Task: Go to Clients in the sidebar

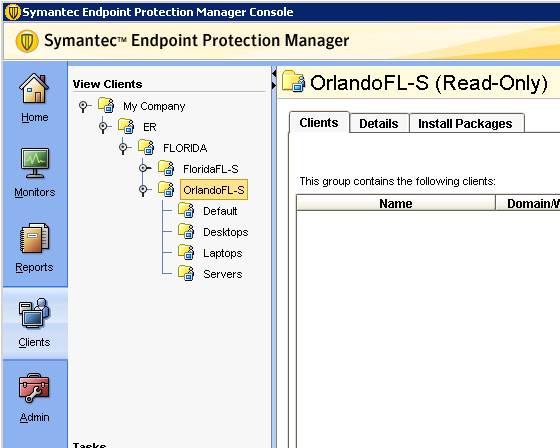Action: tap(34, 342)
